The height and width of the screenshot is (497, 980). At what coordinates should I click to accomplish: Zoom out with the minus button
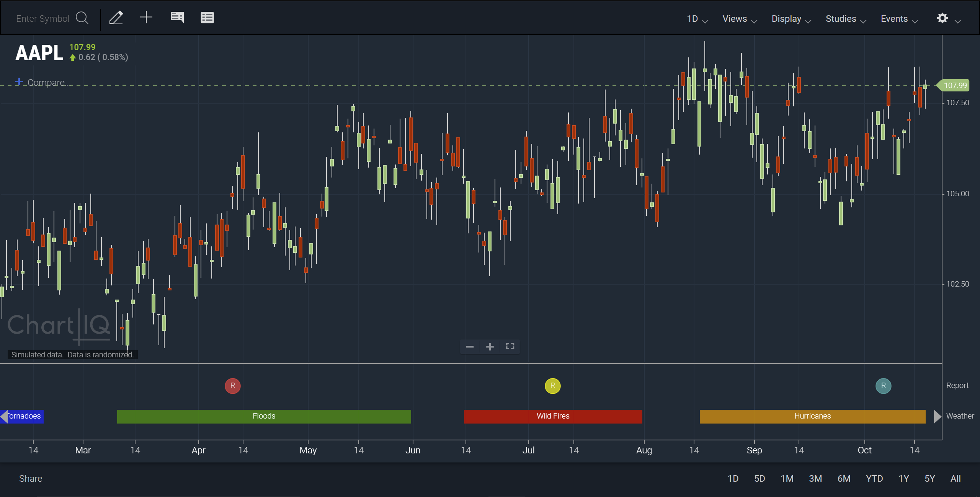pos(470,347)
